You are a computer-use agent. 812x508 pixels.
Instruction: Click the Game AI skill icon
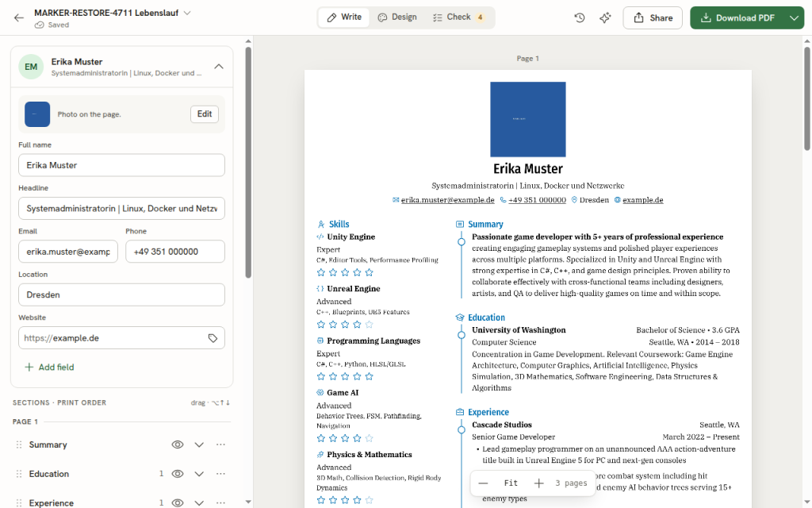pyautogui.click(x=320, y=392)
